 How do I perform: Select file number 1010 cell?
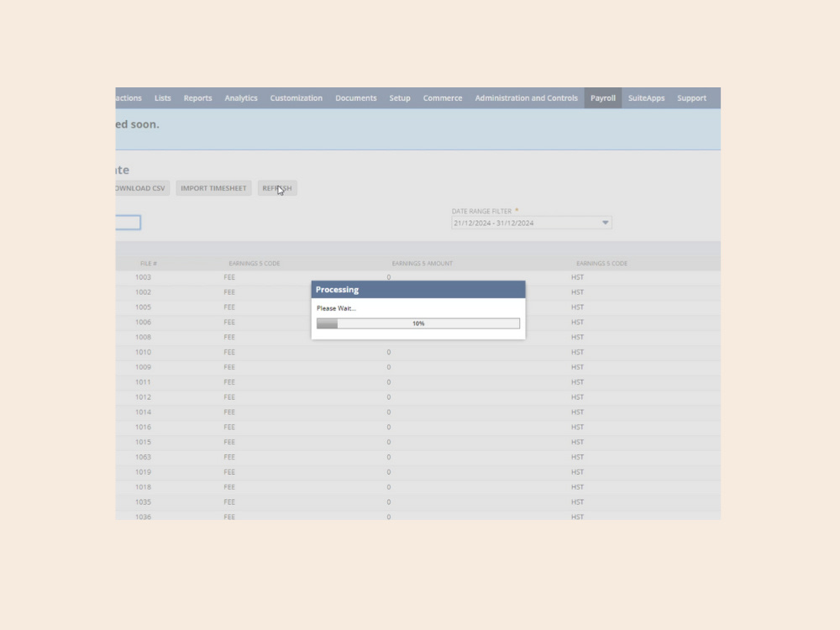click(x=143, y=352)
